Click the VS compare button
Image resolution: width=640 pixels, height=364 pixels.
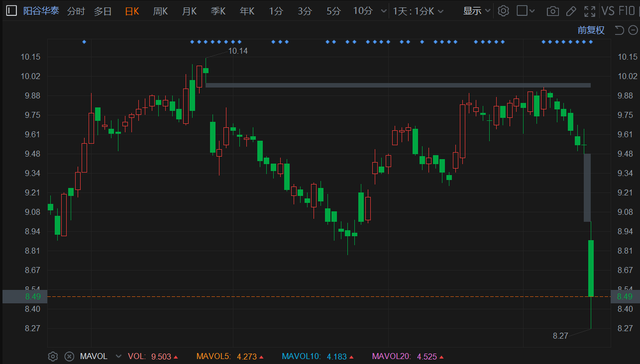(x=608, y=11)
